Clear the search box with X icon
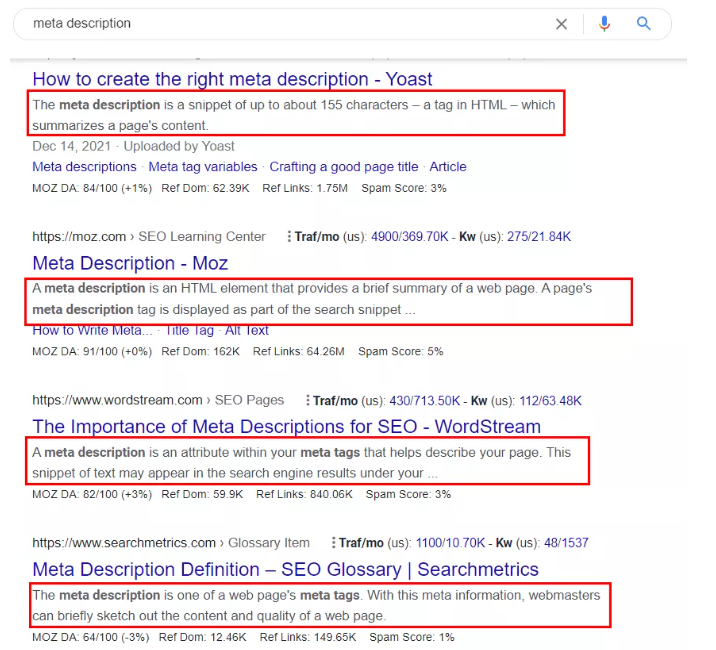 pyautogui.click(x=561, y=23)
